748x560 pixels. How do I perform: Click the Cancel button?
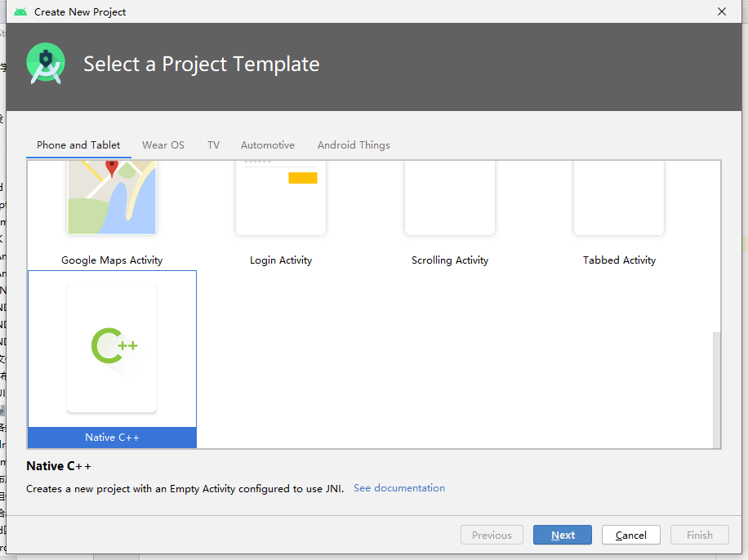(x=631, y=536)
